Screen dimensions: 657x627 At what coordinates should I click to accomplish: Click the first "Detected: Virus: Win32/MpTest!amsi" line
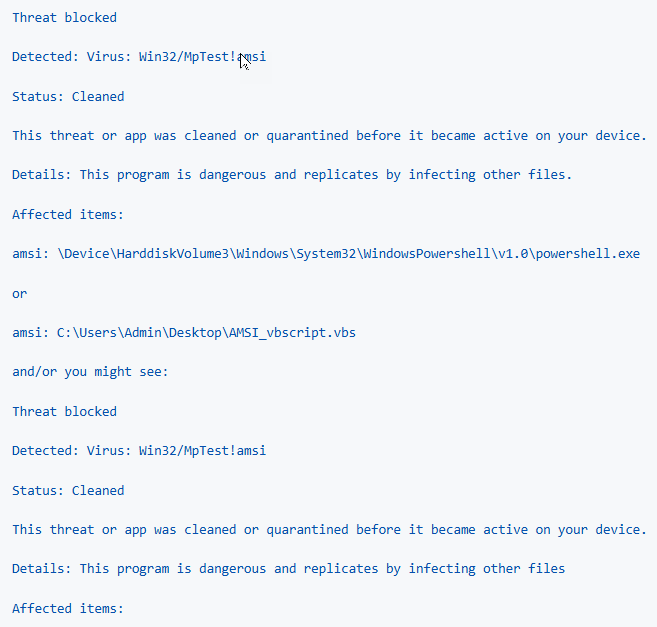[x=139, y=57]
